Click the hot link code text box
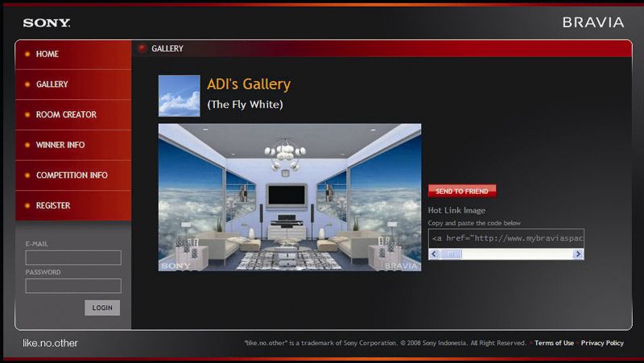Viewport: 644px width, 363px height. pos(506,238)
